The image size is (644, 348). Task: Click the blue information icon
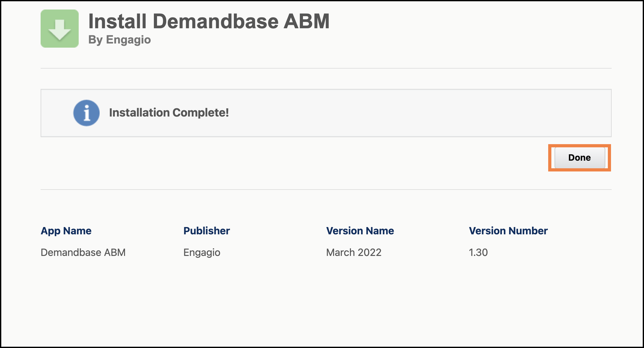(86, 113)
